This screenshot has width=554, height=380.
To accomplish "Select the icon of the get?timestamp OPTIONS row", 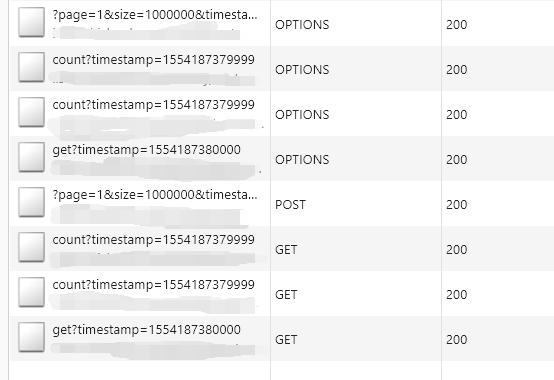I will pyautogui.click(x=31, y=157).
